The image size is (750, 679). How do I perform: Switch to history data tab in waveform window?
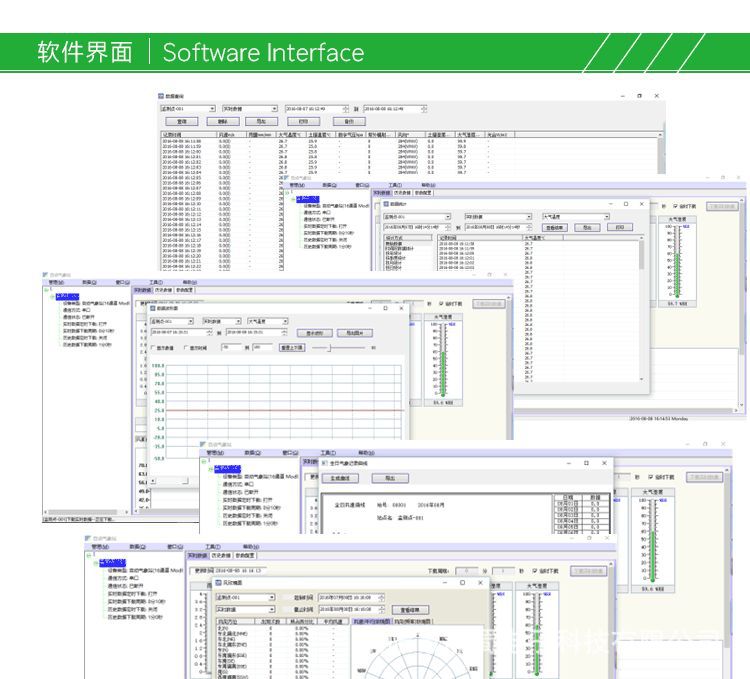163,290
